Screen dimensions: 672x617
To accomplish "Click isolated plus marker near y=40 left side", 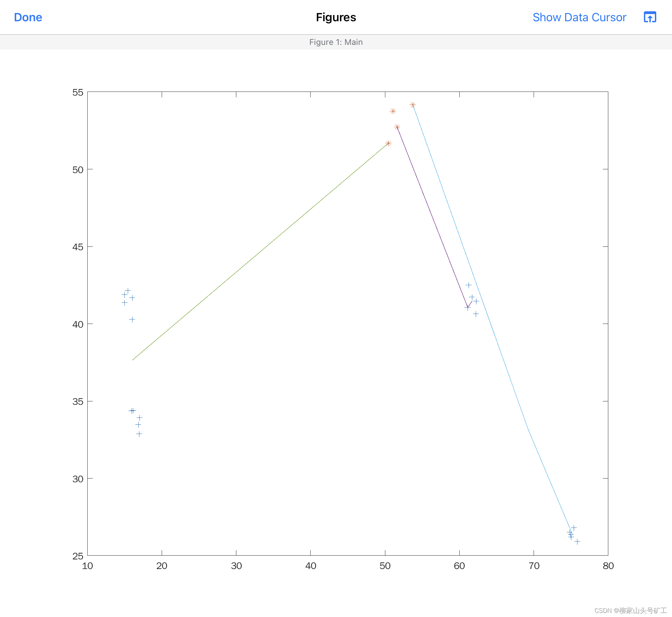I will click(x=132, y=319).
